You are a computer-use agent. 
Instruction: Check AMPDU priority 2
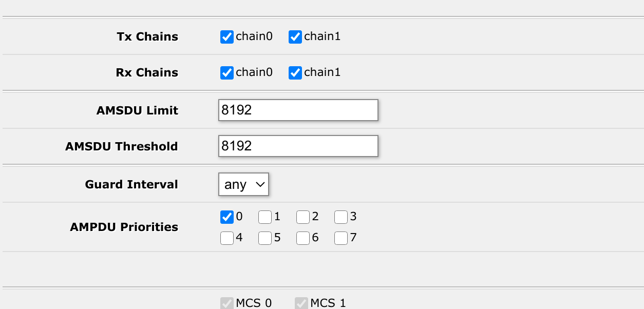tap(303, 217)
